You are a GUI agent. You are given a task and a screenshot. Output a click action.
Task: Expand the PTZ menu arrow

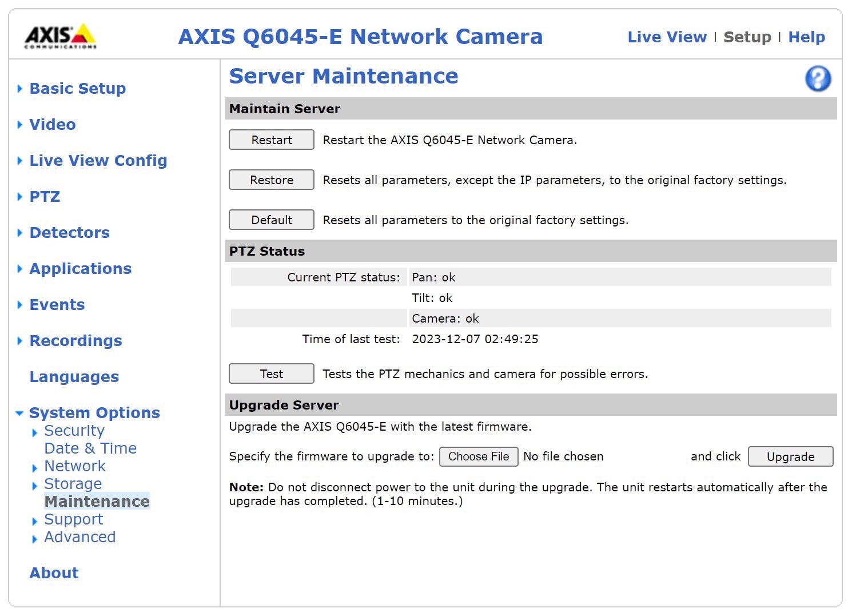click(20, 197)
